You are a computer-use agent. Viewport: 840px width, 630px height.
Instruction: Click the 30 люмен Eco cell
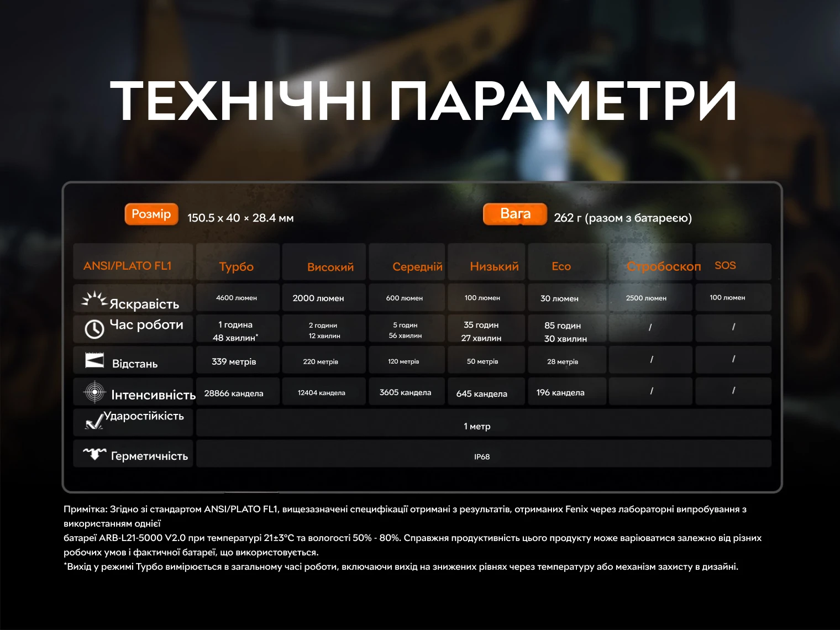(567, 298)
